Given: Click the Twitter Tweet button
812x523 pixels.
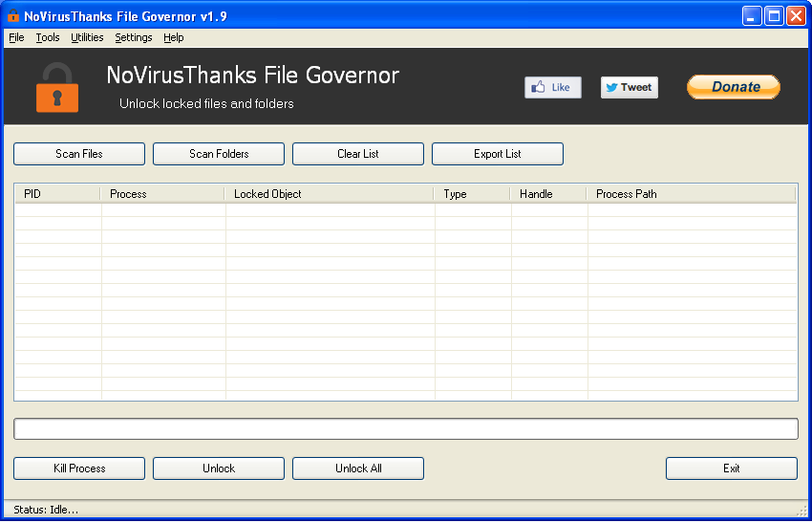Looking at the screenshot, I should tap(630, 87).
